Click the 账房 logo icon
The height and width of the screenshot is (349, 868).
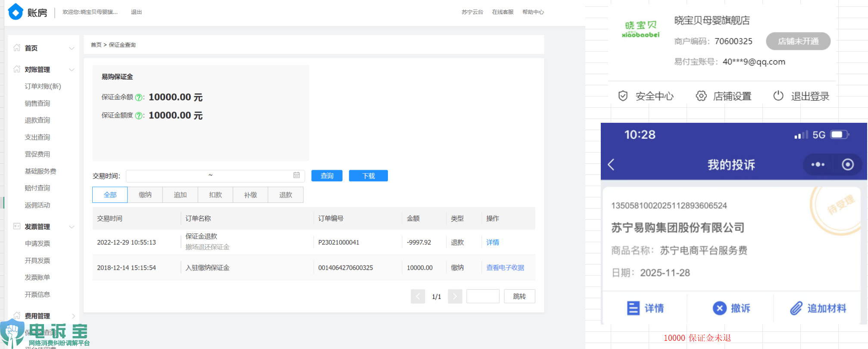16,12
